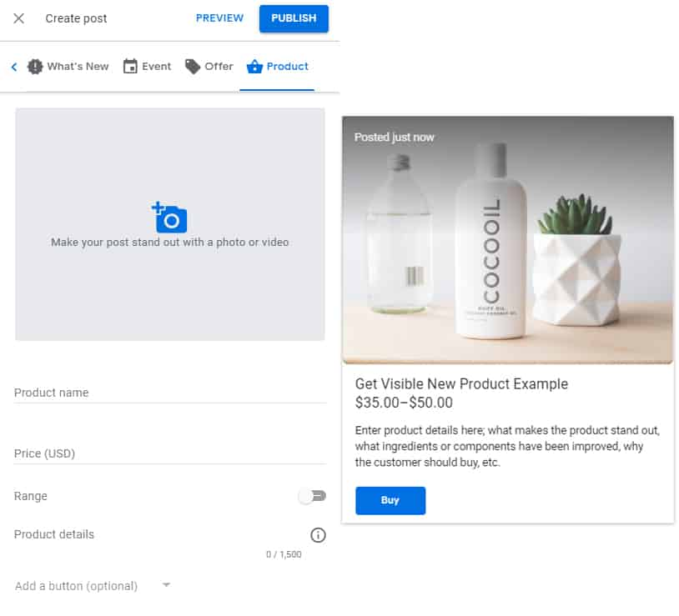Viewport: 679px width, 616px height.
Task: Focus the Price (USD) field
Action: (x=170, y=453)
